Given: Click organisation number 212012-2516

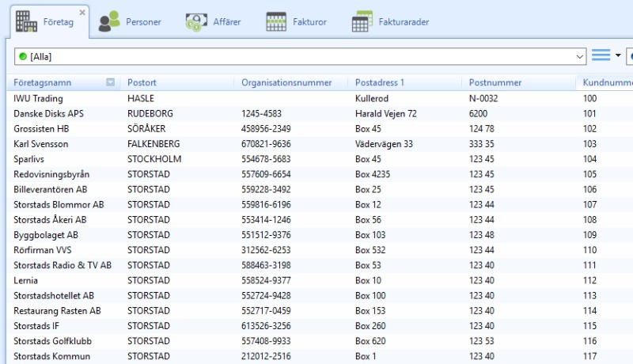Looking at the screenshot, I should pyautogui.click(x=266, y=356).
